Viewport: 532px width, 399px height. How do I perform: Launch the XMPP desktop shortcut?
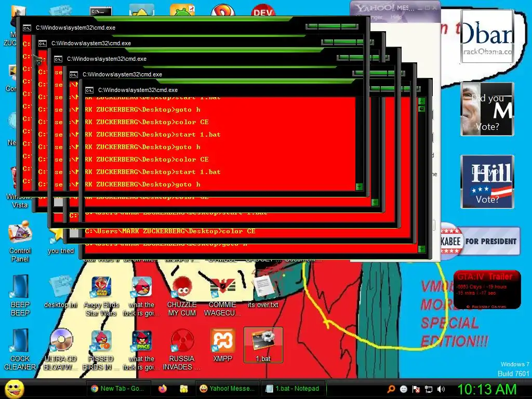coord(222,345)
